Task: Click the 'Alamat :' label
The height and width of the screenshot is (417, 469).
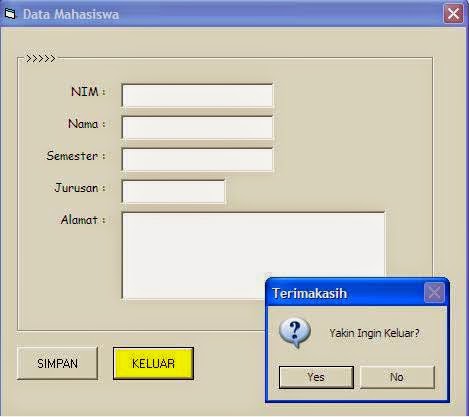Action: click(x=83, y=220)
